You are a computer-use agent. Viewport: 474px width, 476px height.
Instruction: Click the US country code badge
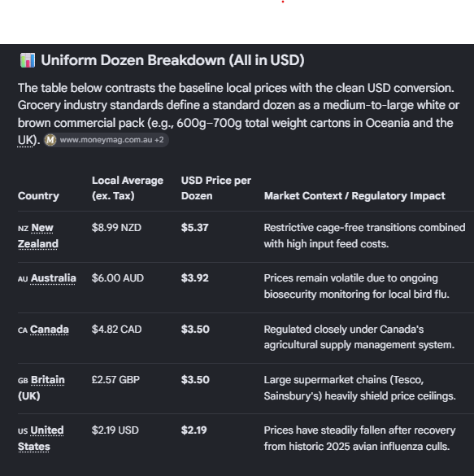click(x=23, y=431)
